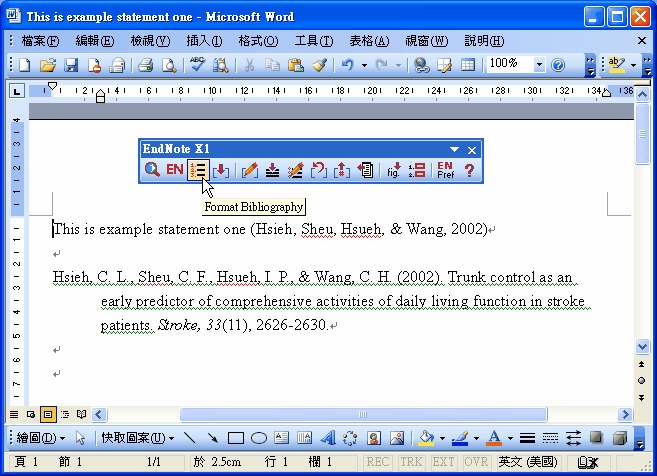Open the Format (格式) menu
Image resolution: width=657 pixels, height=476 pixels.
[258, 41]
